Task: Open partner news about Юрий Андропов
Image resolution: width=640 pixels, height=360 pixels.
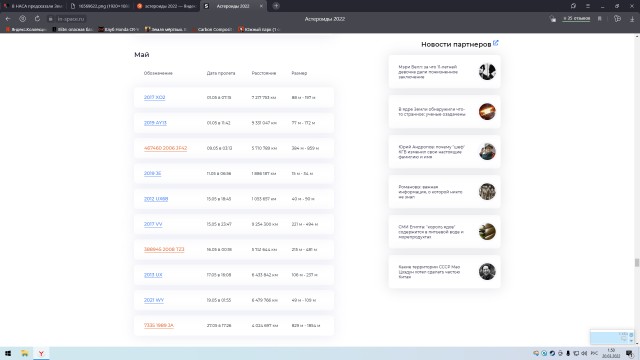Action: 444,152
